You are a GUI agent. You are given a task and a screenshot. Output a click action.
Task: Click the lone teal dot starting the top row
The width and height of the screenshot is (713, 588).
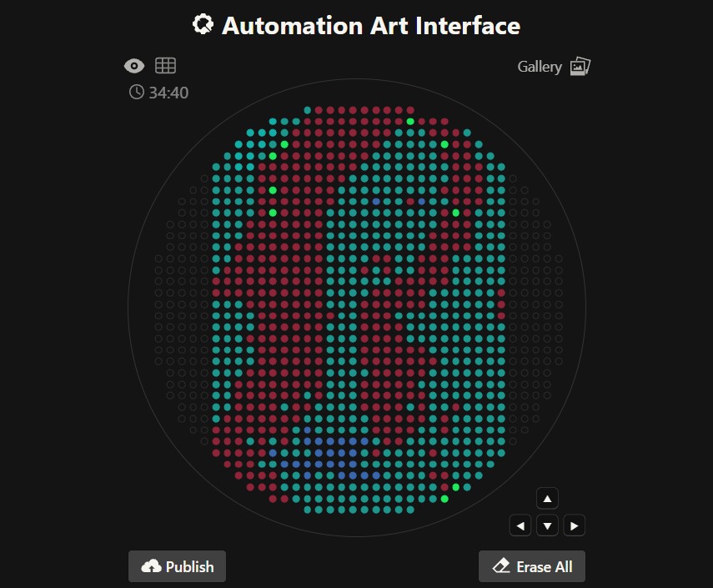coord(308,110)
